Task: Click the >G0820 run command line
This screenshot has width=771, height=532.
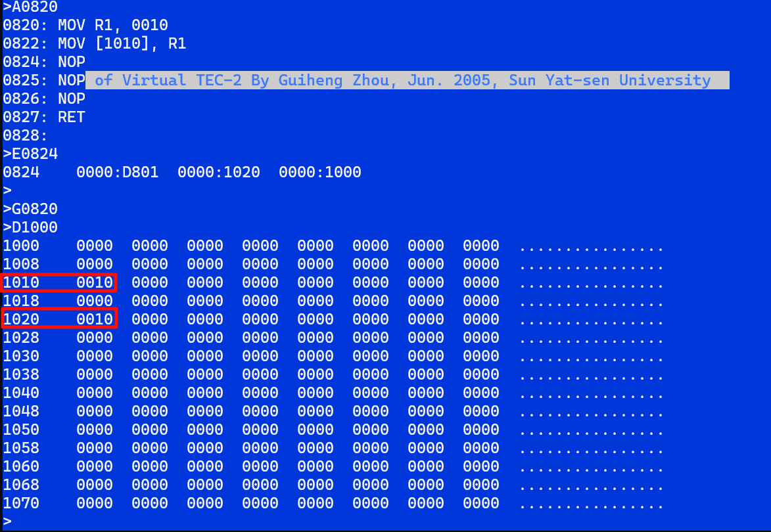Action: tap(30, 210)
